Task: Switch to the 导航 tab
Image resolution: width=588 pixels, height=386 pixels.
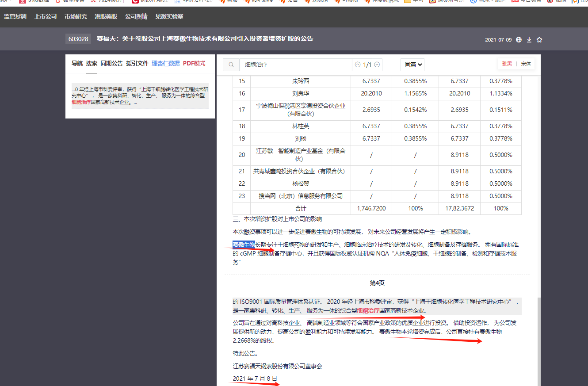Action: [x=77, y=63]
